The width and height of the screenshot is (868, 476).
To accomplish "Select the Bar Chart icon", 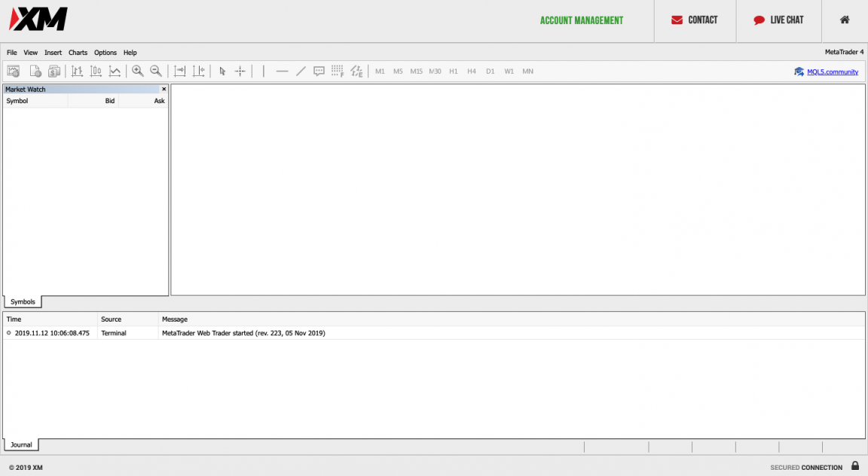I will (77, 71).
